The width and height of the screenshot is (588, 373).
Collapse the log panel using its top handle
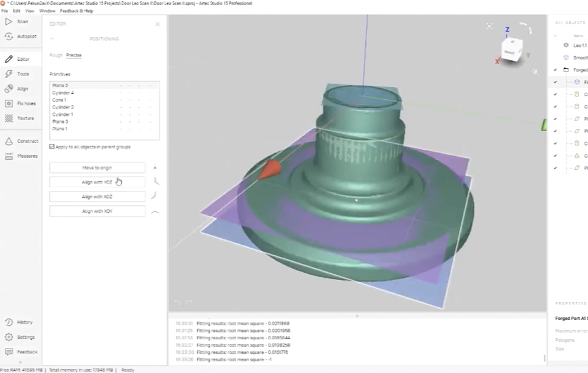pos(357,316)
